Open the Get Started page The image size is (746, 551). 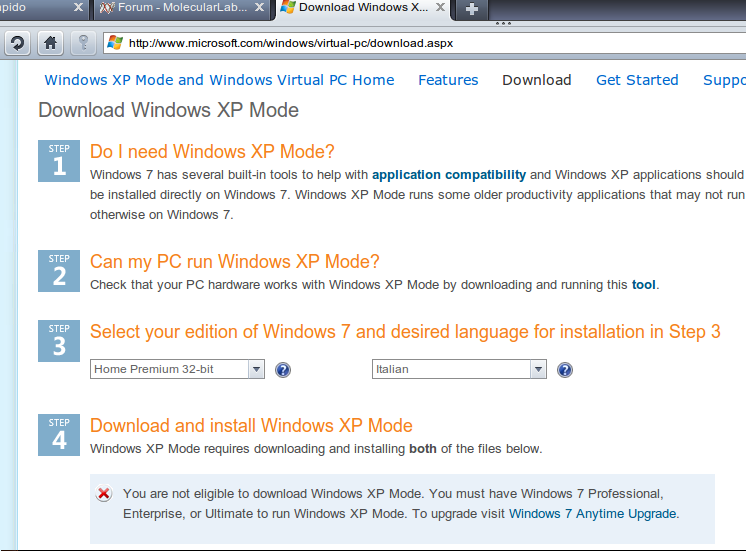click(637, 80)
